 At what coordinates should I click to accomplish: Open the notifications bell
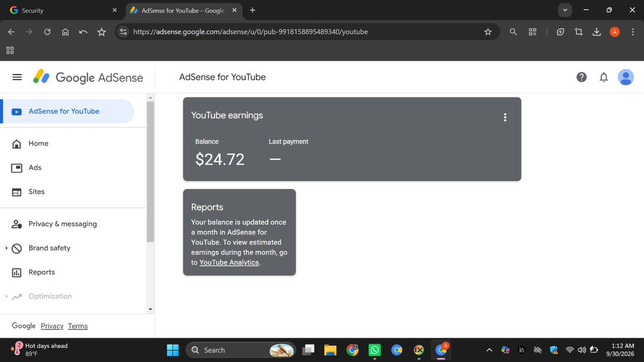[x=604, y=77]
